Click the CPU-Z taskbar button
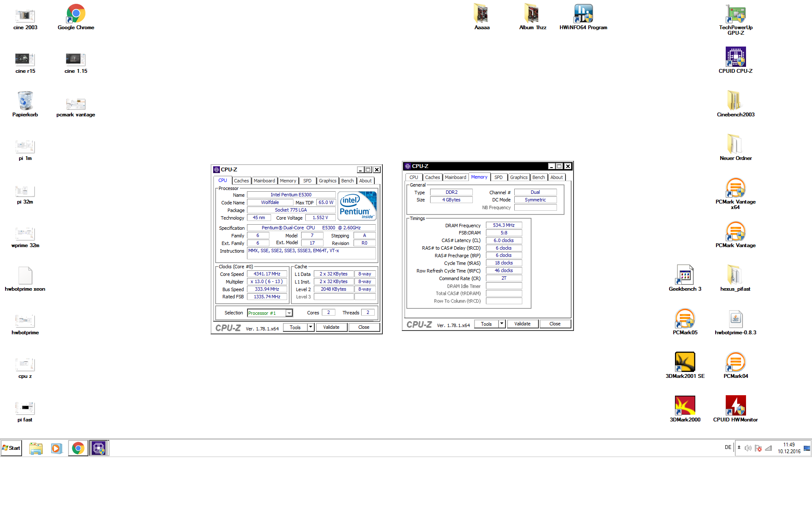812x512 pixels. [x=99, y=449]
